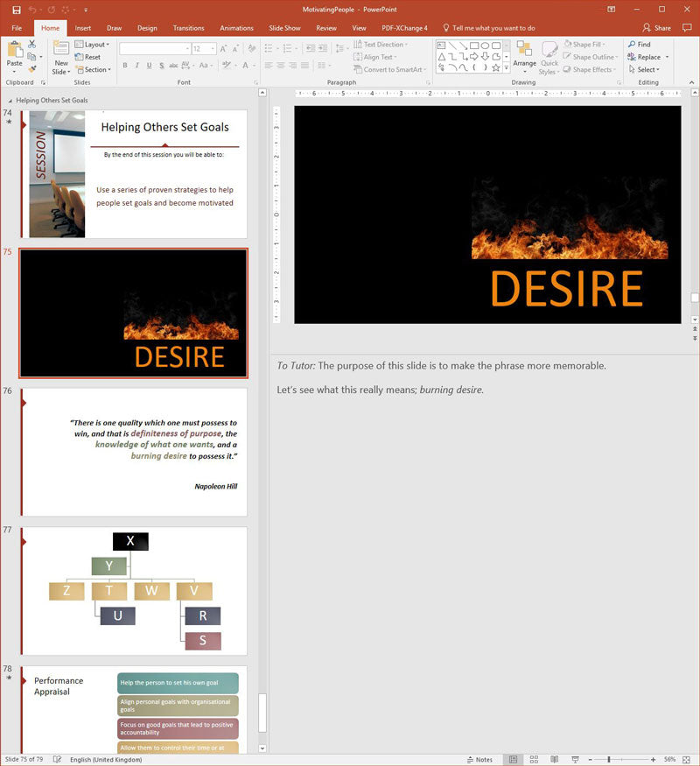Click the Reset button

coord(87,57)
